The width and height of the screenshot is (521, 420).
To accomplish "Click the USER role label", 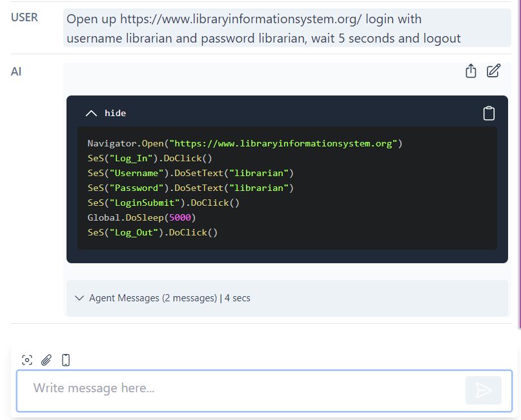I will [x=25, y=17].
